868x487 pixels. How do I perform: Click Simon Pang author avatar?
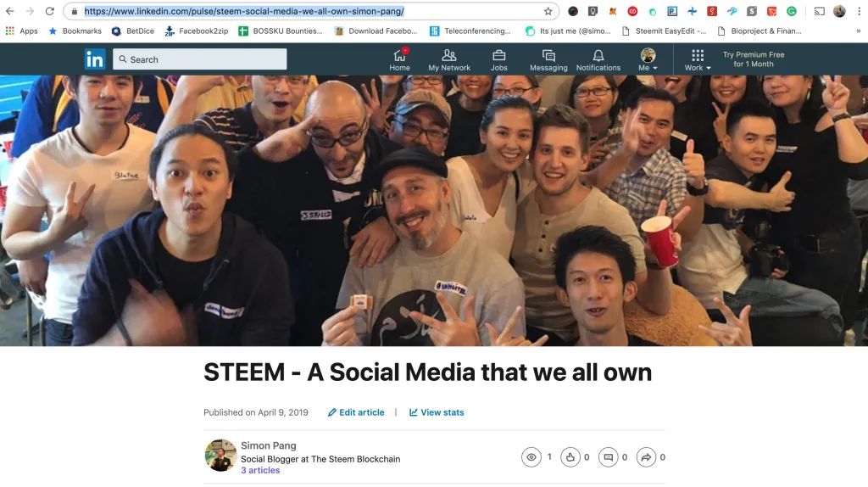[x=220, y=456]
